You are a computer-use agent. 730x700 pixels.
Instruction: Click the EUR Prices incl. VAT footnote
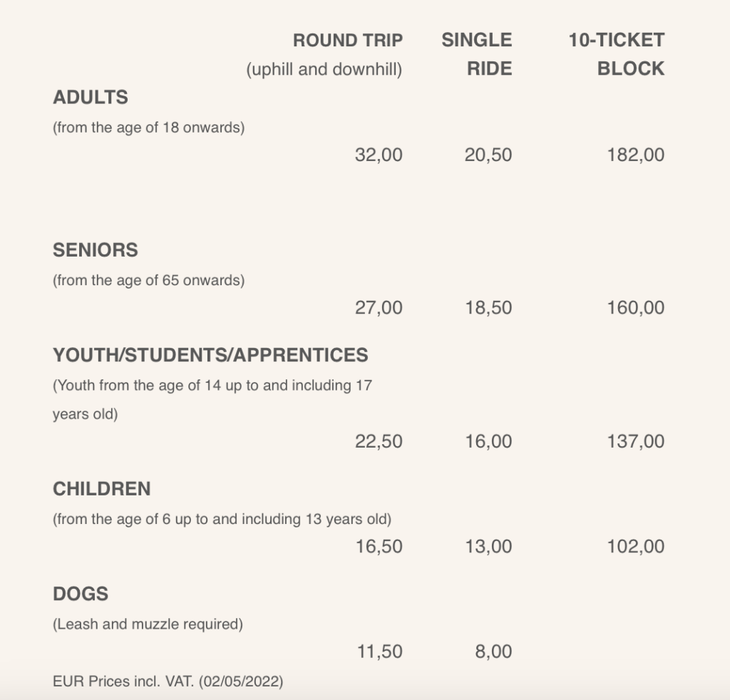168,681
